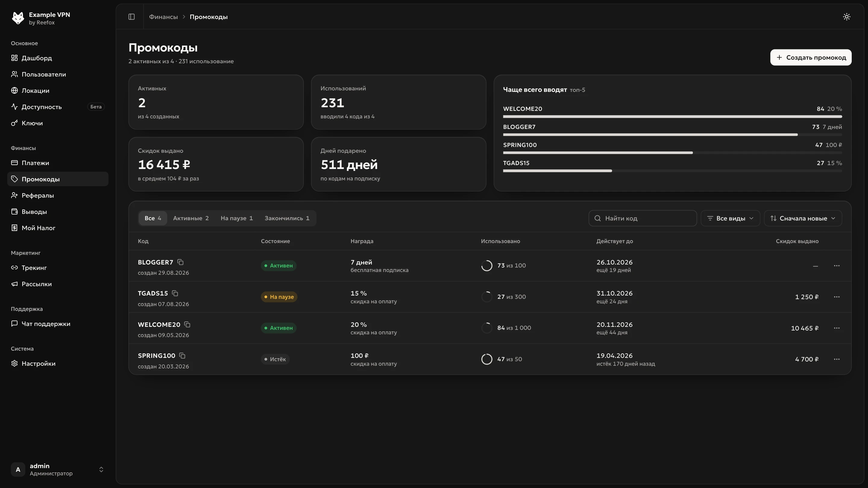Screen dimensions: 868x488
Task: Collapse the sidebar with the panel icon
Action: (131, 17)
